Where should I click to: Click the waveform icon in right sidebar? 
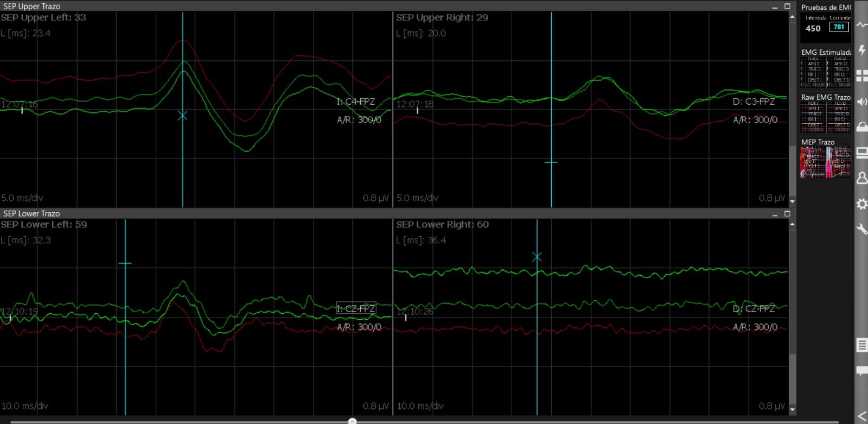click(861, 25)
